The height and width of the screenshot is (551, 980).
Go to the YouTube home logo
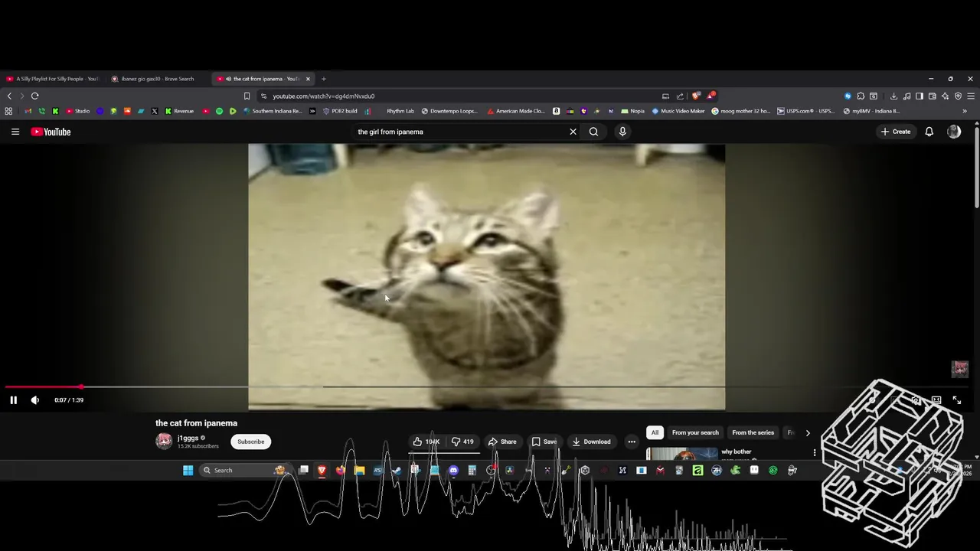[51, 132]
